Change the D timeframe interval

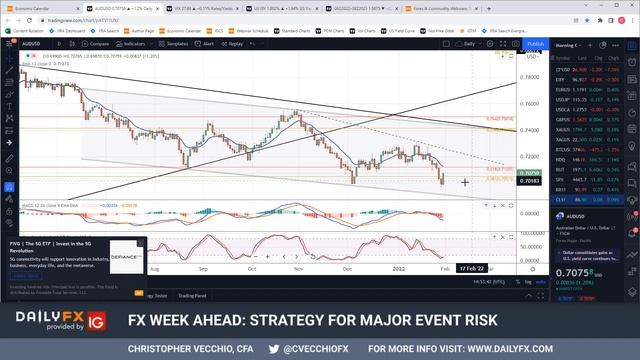point(59,44)
